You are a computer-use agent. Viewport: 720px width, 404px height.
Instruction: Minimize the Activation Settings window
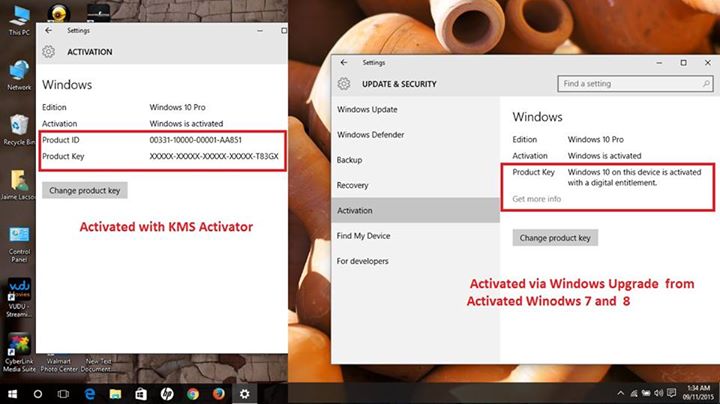[260, 30]
